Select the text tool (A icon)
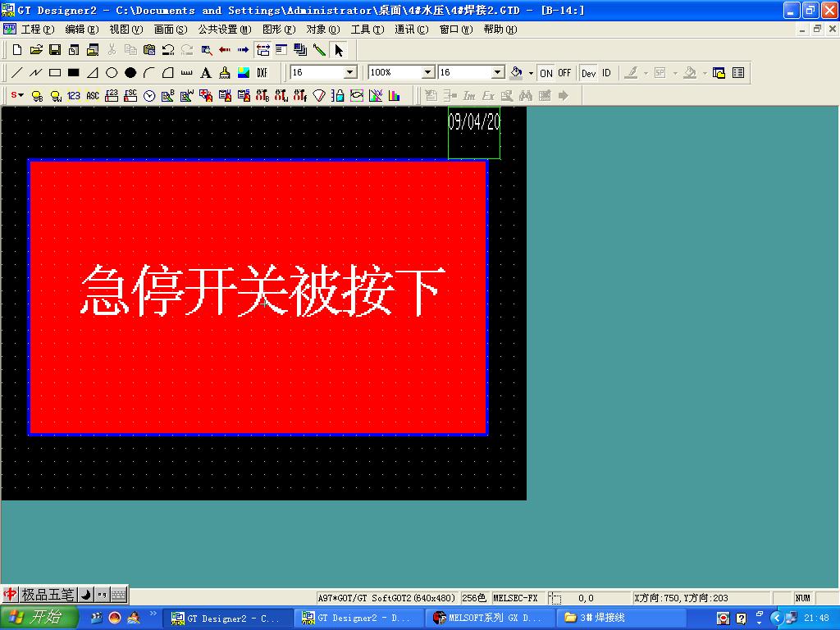The image size is (840, 630). (x=206, y=73)
